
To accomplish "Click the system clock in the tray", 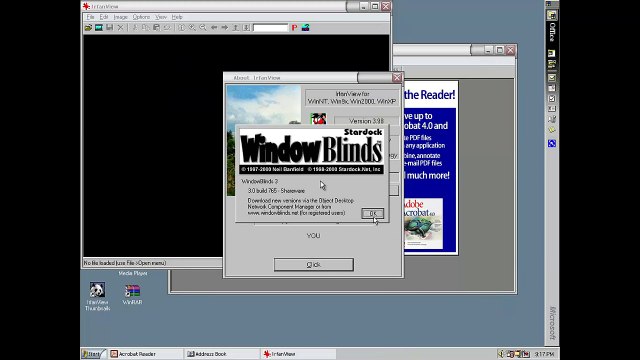I will [544, 354].
